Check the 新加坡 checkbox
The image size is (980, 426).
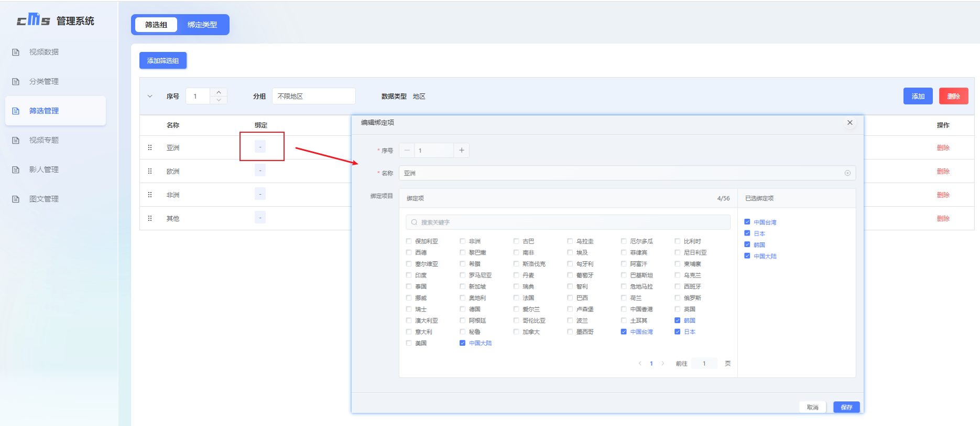point(462,286)
